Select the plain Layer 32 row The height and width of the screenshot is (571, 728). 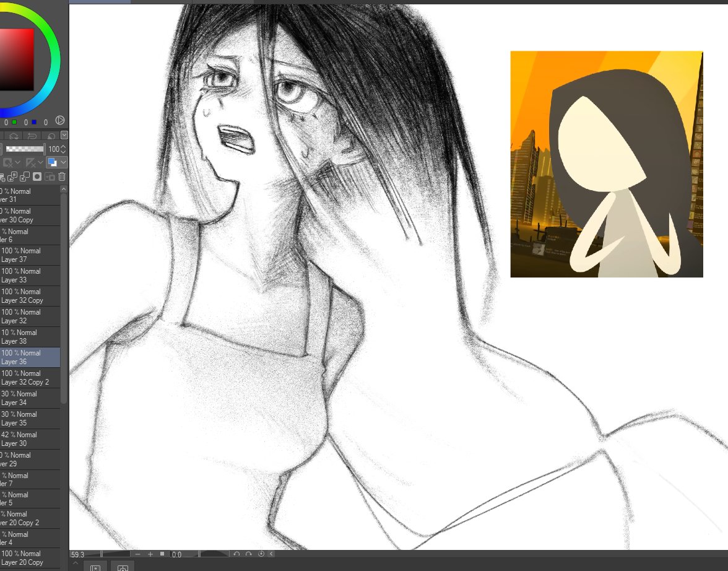click(30, 316)
